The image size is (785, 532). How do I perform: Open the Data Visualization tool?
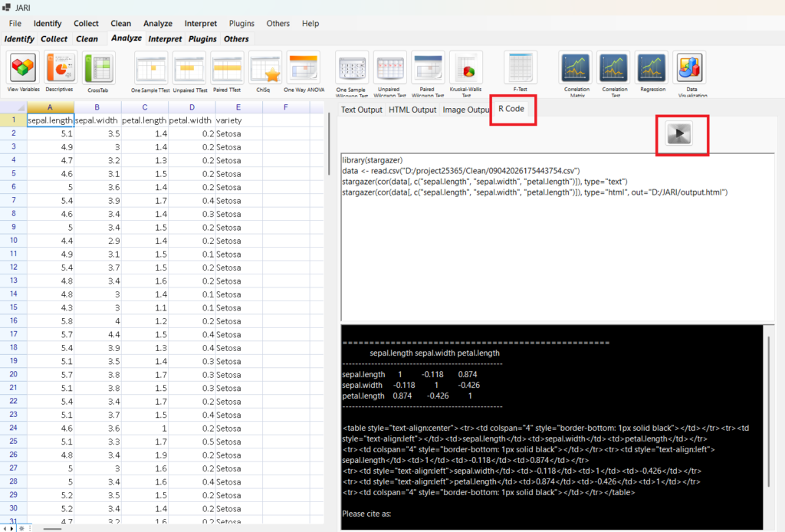(690, 68)
